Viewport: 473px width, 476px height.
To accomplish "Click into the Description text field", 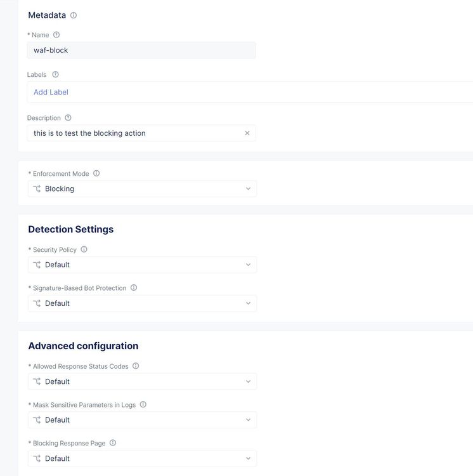I will click(x=133, y=133).
